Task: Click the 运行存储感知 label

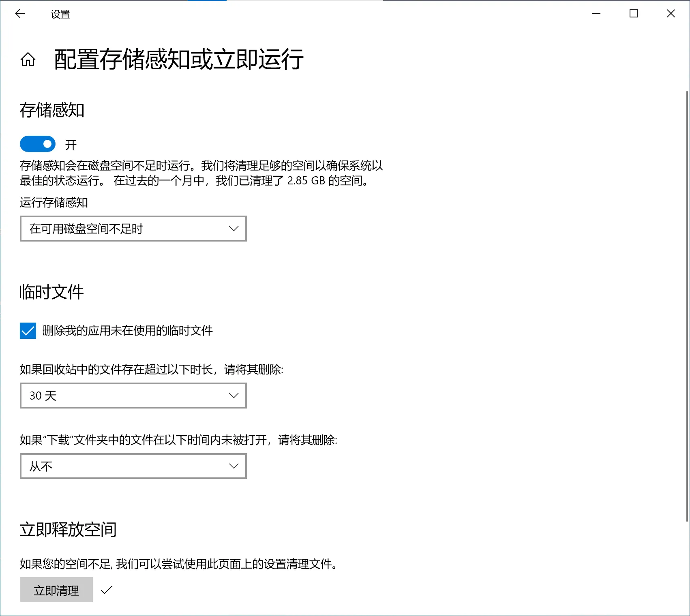Action: [x=54, y=202]
